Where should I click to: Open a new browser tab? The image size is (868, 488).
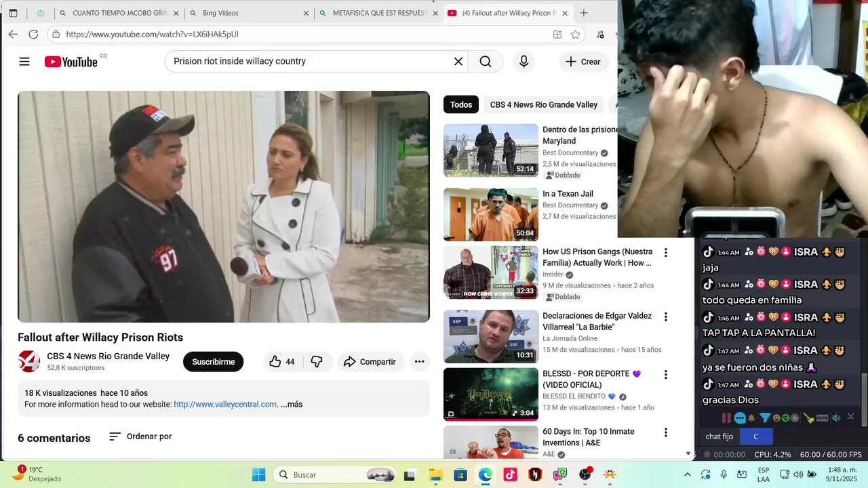[584, 13]
